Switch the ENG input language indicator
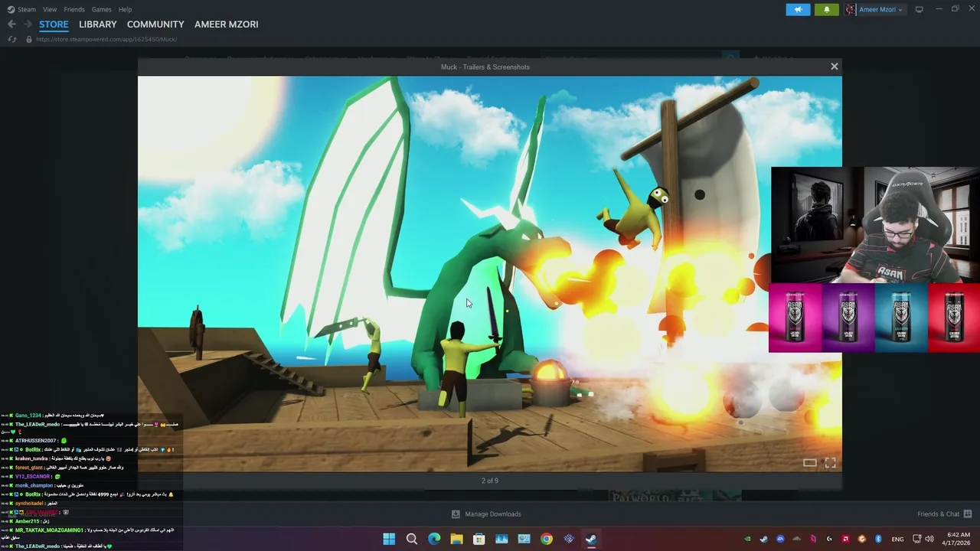The height and width of the screenshot is (551, 980). [897, 539]
